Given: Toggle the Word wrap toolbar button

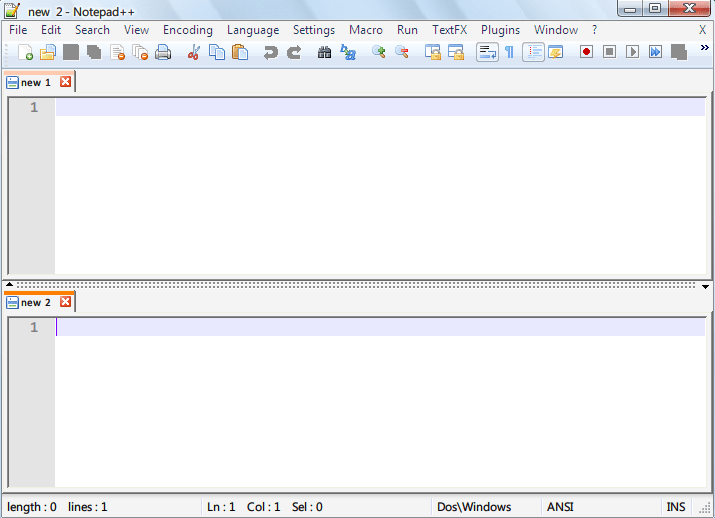Looking at the screenshot, I should point(487,52).
